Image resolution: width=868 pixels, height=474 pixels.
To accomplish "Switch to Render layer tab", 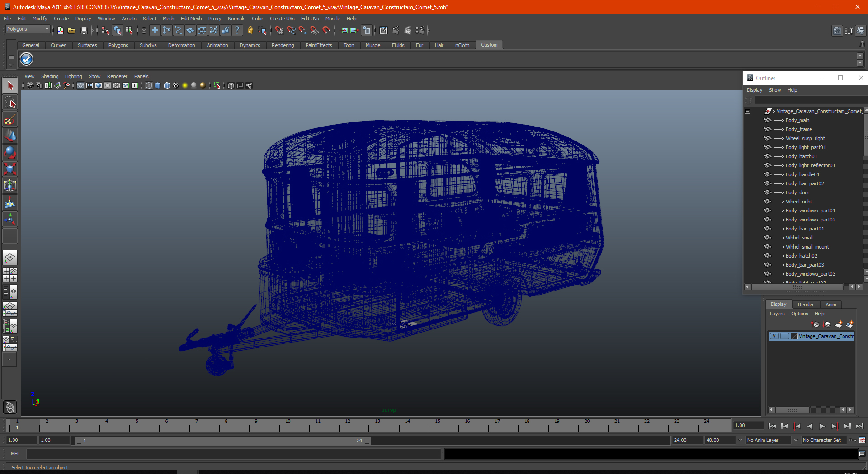I will [x=806, y=305].
